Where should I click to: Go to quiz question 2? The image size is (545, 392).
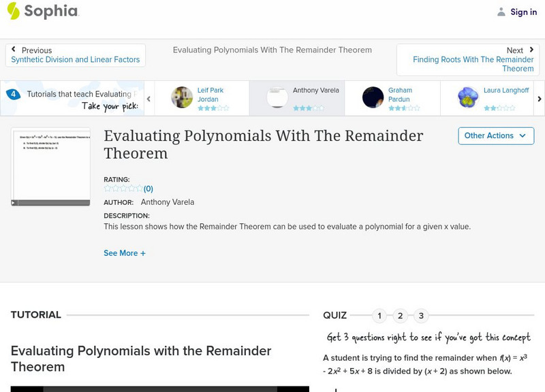click(401, 316)
